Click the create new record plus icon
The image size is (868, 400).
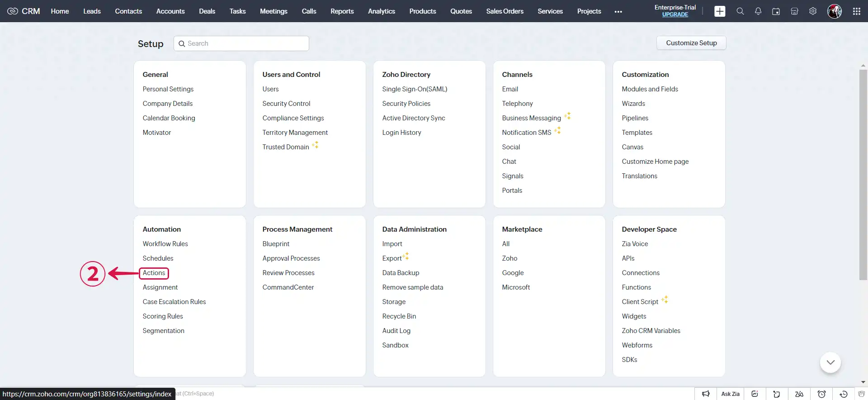tap(720, 11)
